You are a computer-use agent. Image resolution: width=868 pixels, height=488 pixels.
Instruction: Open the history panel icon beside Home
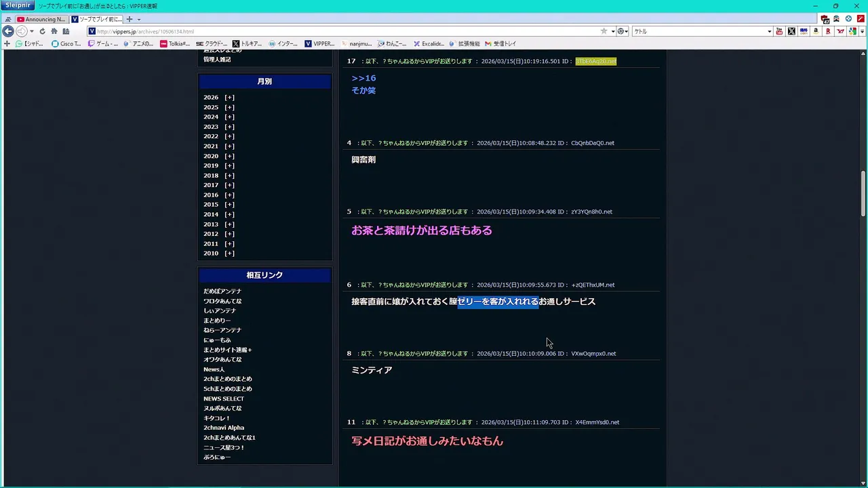(x=66, y=31)
